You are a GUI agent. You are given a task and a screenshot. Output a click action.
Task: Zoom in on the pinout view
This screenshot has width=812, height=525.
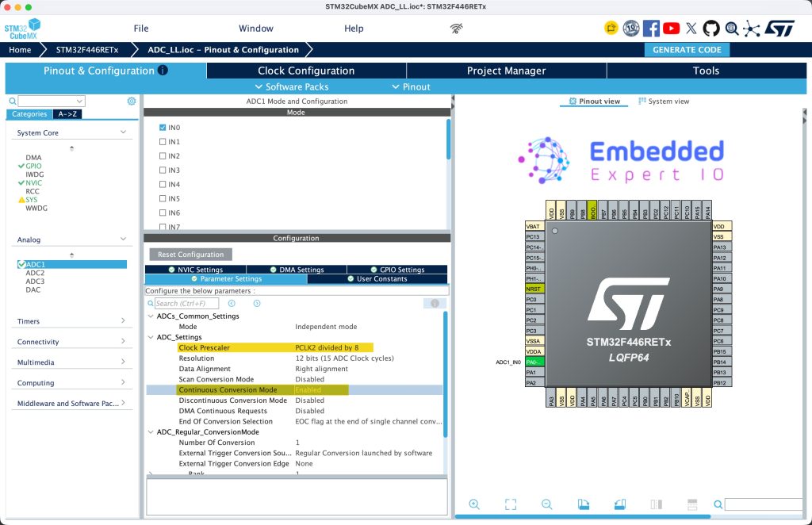474,504
